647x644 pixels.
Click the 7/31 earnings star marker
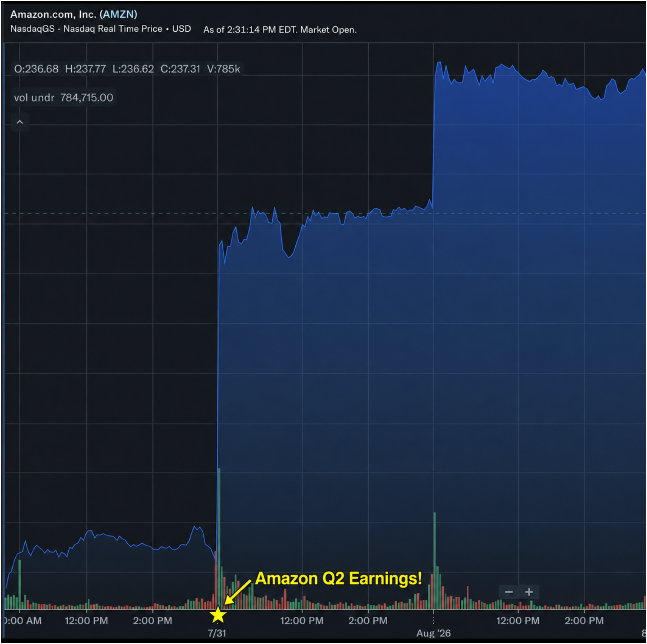coord(218,615)
